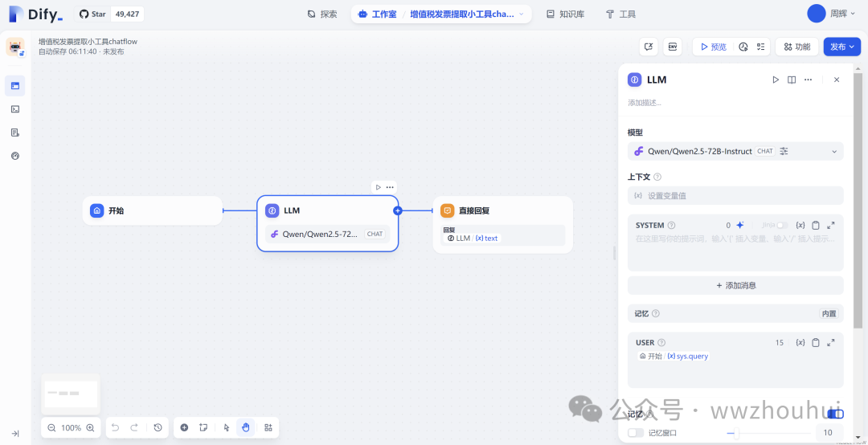Close the LLM settings panel
Viewport: 868px width, 445px height.
pyautogui.click(x=837, y=80)
